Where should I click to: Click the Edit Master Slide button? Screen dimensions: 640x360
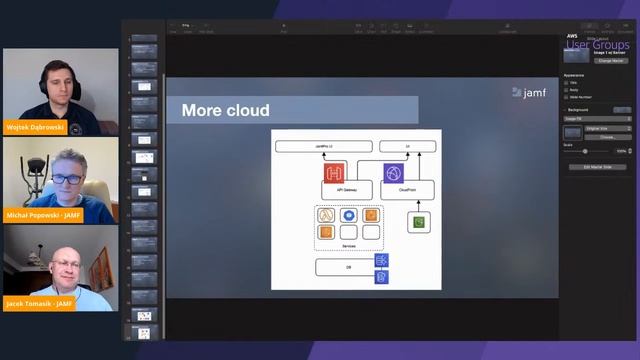coord(598,167)
